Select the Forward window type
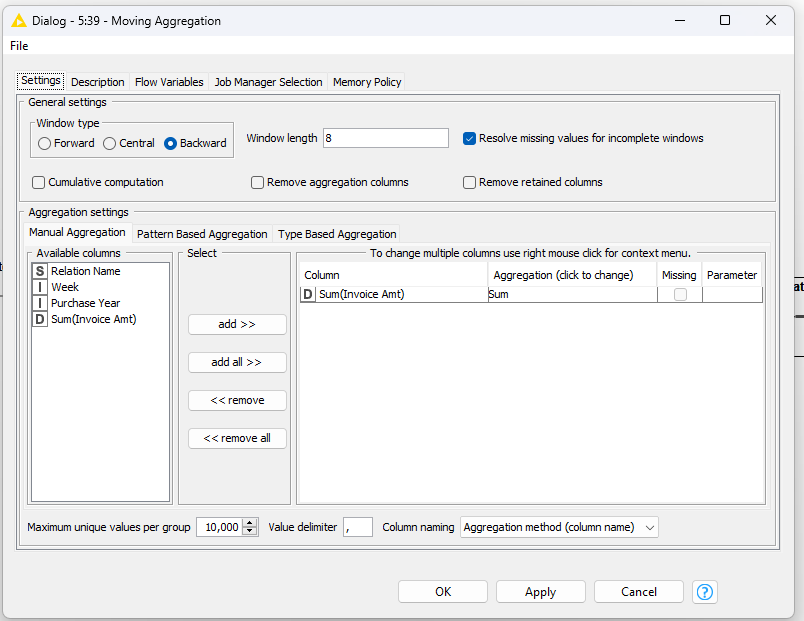This screenshot has width=804, height=621. [x=44, y=143]
